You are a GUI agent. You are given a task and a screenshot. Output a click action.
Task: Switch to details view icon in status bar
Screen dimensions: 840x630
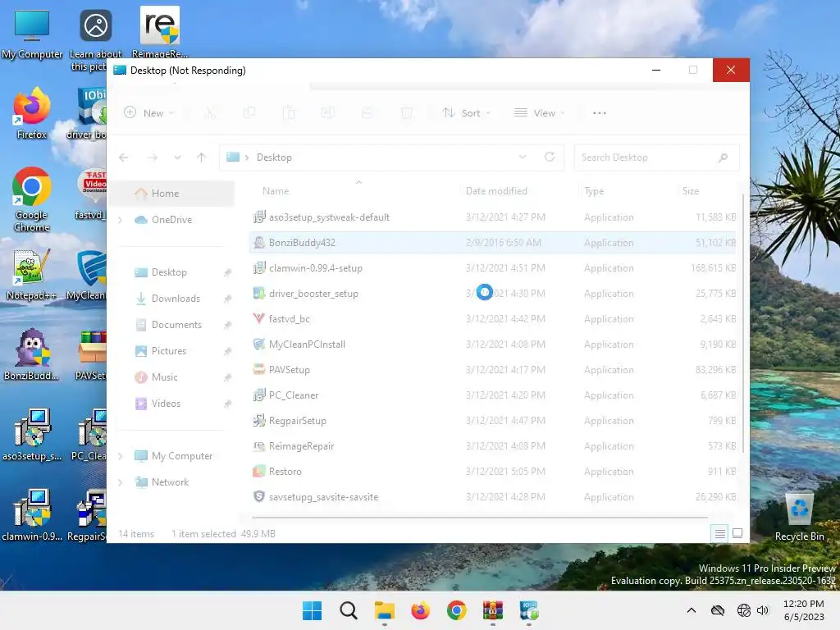pyautogui.click(x=719, y=533)
